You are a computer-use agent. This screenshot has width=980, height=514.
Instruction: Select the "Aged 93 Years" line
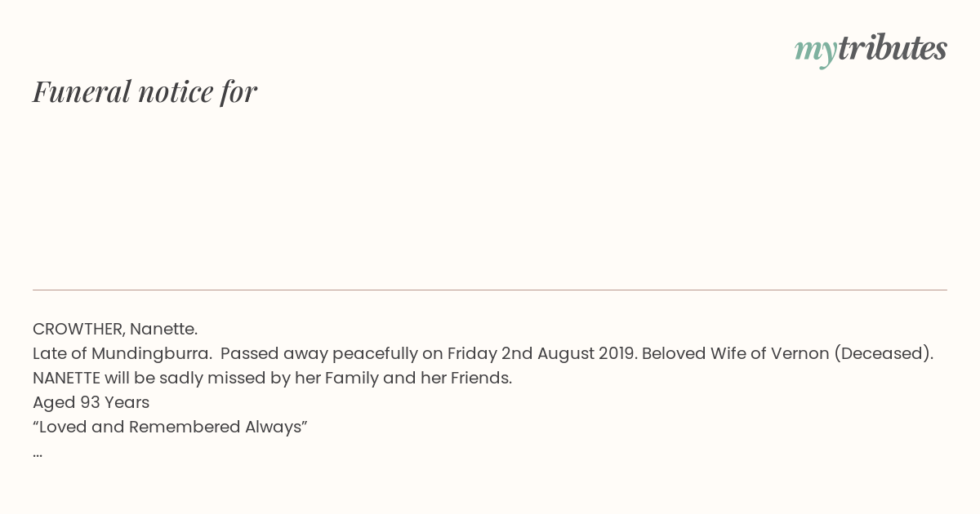pyautogui.click(x=91, y=402)
